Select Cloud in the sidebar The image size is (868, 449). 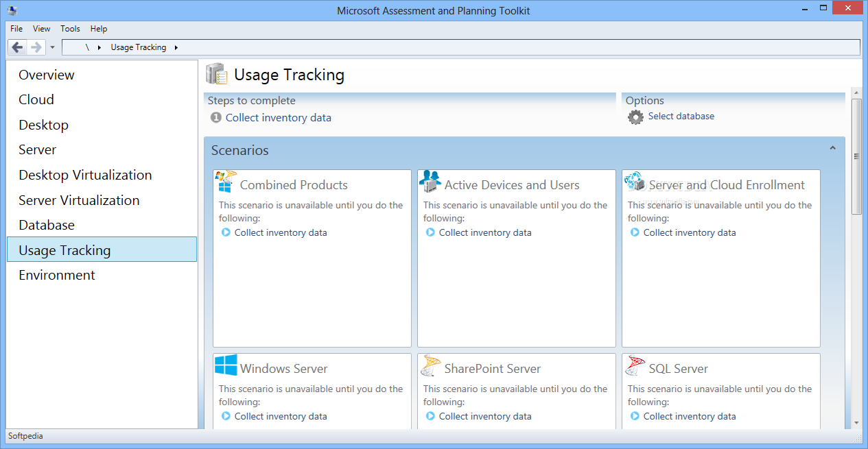pyautogui.click(x=102, y=99)
